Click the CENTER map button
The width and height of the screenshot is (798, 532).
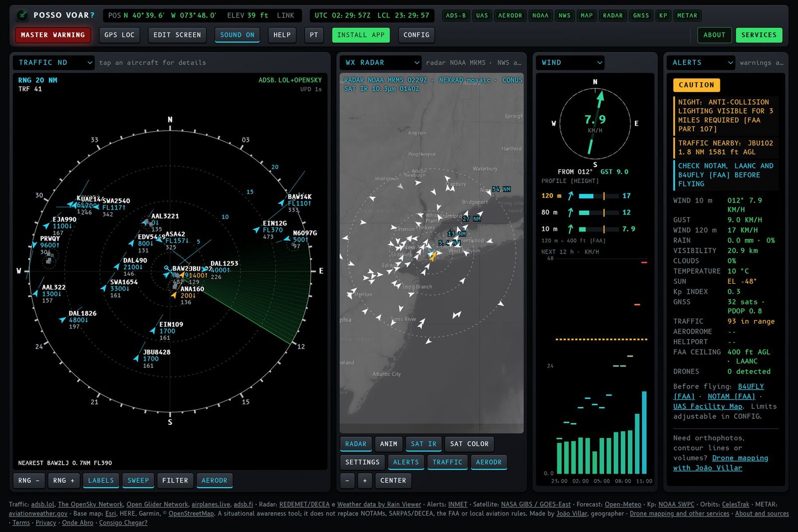tap(393, 481)
